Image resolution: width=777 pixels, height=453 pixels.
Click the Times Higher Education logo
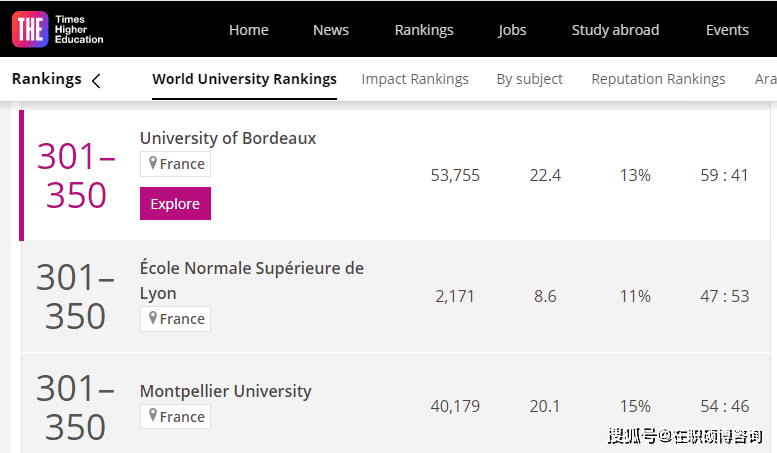(x=58, y=29)
